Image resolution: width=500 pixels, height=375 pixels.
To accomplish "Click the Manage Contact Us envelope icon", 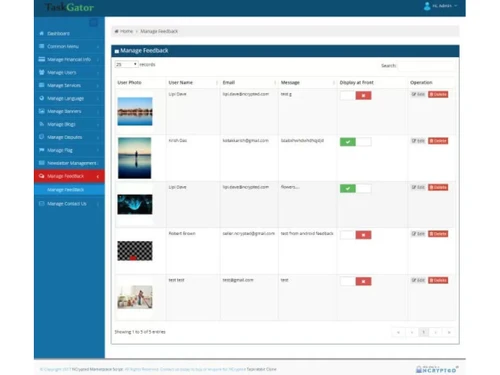I will click(42, 204).
